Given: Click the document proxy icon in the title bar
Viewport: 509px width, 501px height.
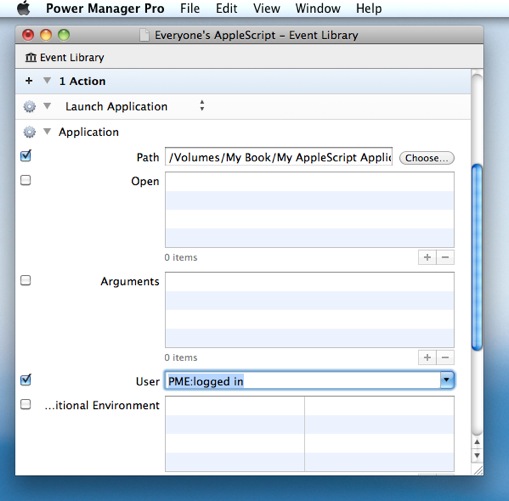Looking at the screenshot, I should pos(144,35).
